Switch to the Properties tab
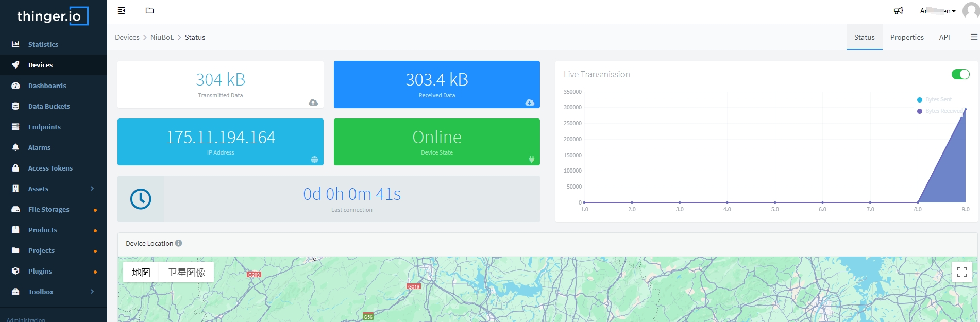 point(906,37)
